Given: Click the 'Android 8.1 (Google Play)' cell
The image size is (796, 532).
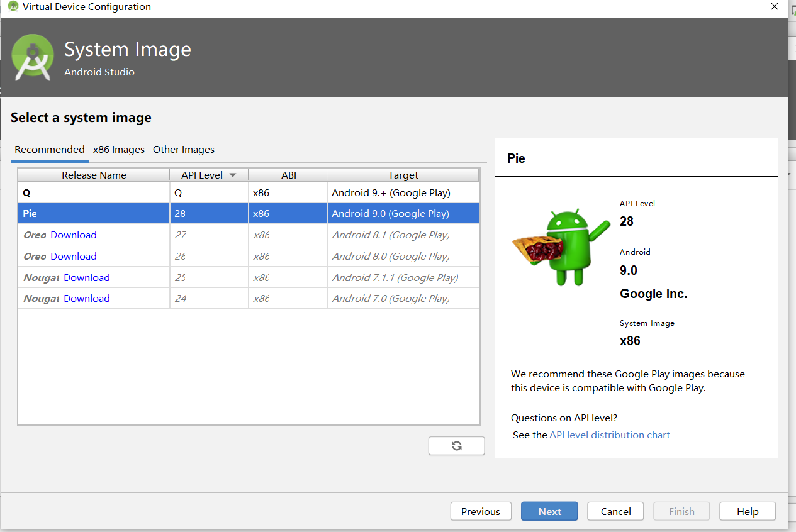Looking at the screenshot, I should click(x=403, y=235).
